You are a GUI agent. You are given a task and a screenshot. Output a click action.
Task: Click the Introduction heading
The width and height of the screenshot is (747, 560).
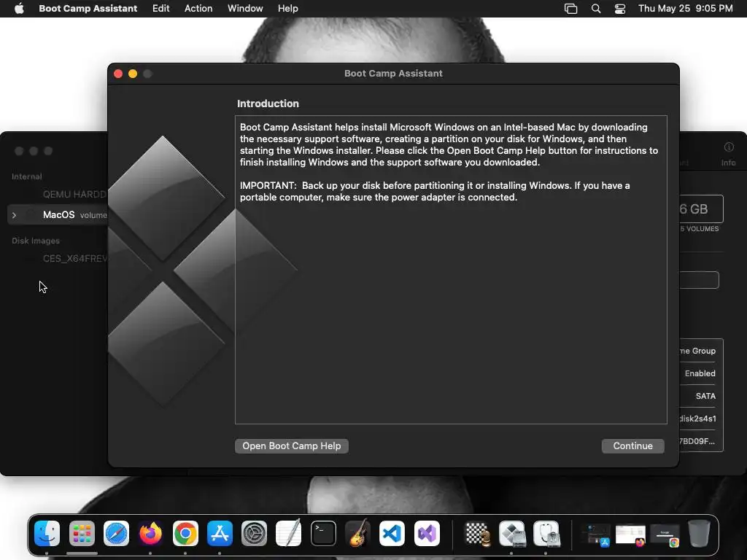268,104
